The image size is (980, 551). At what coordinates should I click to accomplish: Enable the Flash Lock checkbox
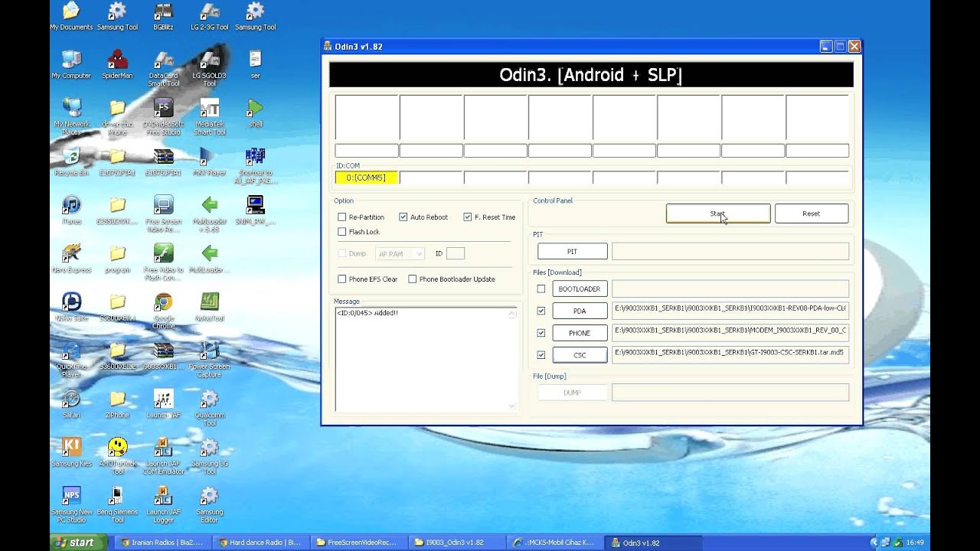pos(342,232)
